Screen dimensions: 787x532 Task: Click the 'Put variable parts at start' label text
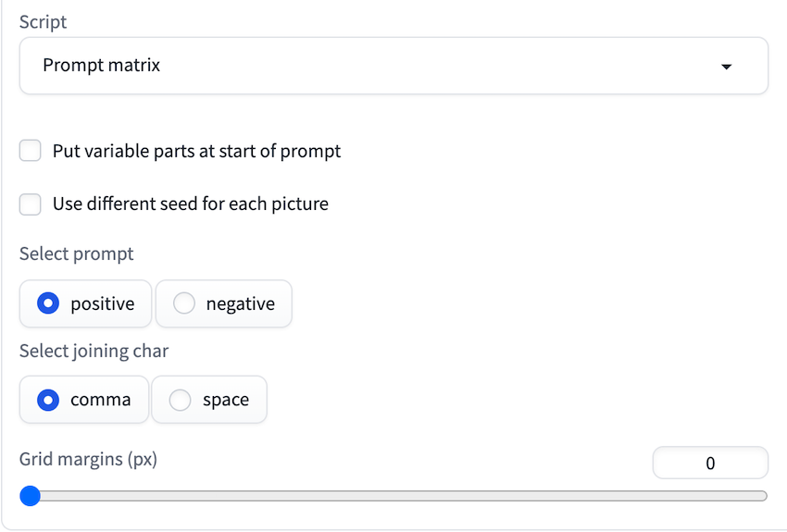pyautogui.click(x=196, y=151)
